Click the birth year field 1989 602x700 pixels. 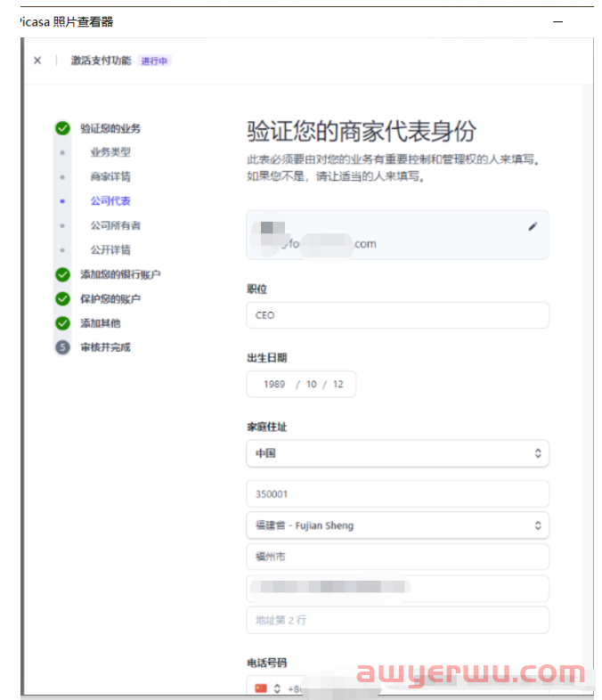[274, 384]
